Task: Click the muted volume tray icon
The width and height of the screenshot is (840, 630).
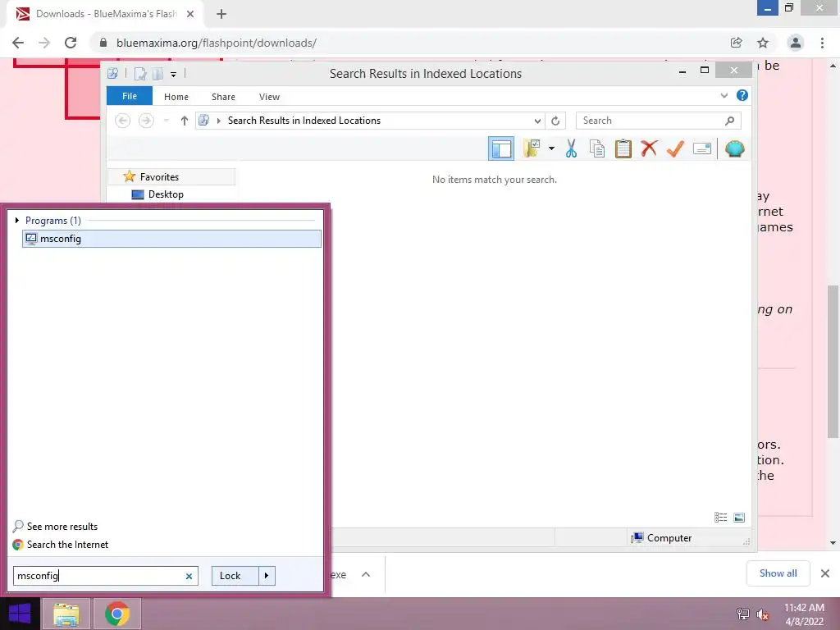Action: [763, 614]
